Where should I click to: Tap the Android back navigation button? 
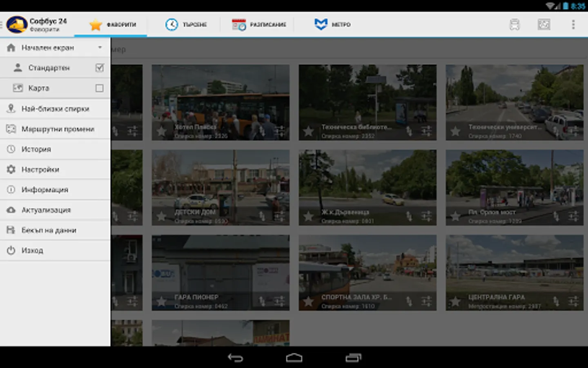tap(235, 357)
